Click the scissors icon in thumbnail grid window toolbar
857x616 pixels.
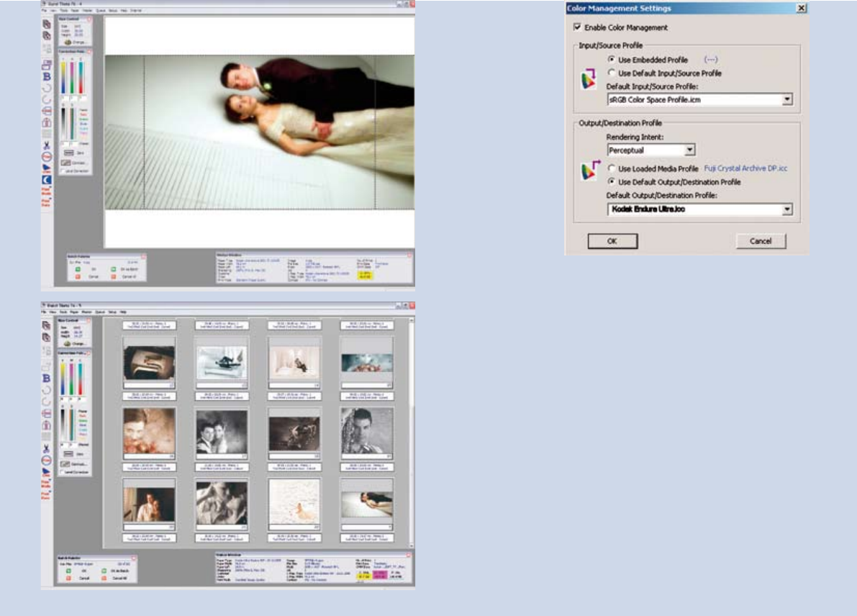pos(47,448)
